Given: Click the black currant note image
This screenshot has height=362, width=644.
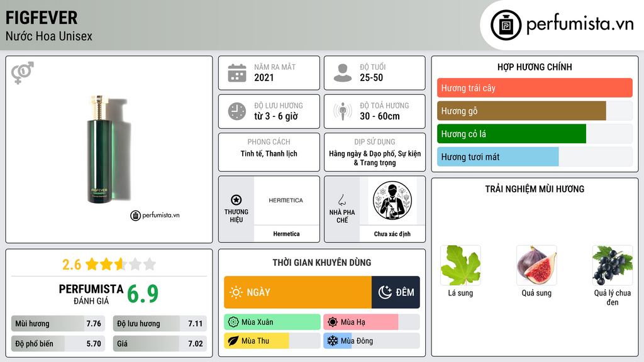Looking at the screenshot, I should click(x=613, y=265).
